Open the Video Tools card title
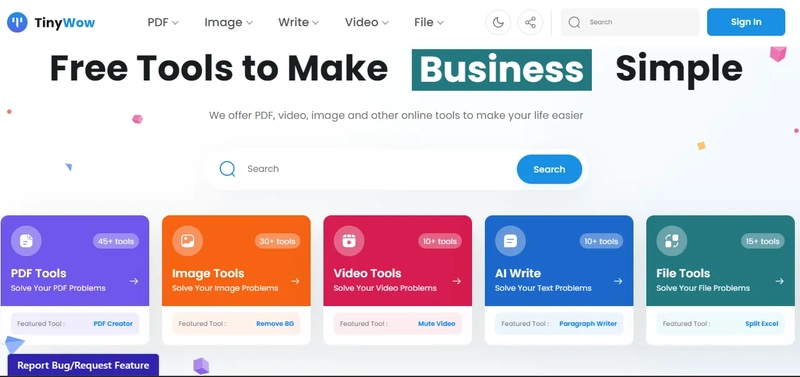The width and height of the screenshot is (800, 377). tap(367, 273)
